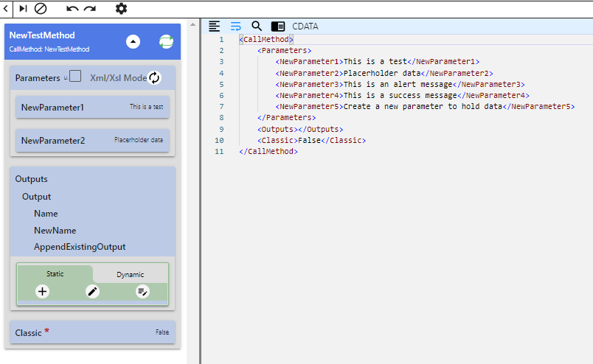Redo the last change

pyautogui.click(x=90, y=8)
